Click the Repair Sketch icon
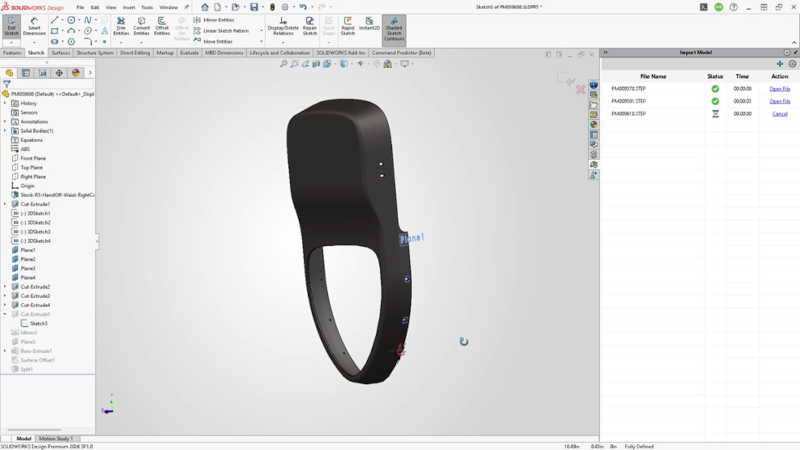The height and width of the screenshot is (450, 800). click(x=310, y=26)
